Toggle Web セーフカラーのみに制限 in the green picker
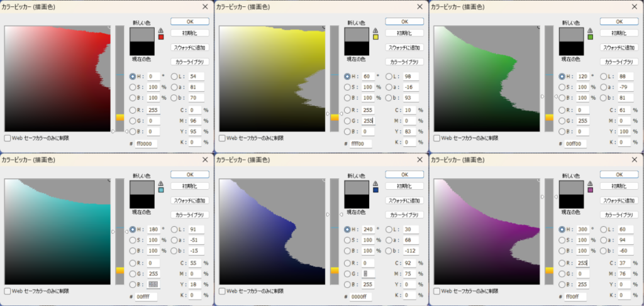Screen dimensions: 644x306 [436, 138]
